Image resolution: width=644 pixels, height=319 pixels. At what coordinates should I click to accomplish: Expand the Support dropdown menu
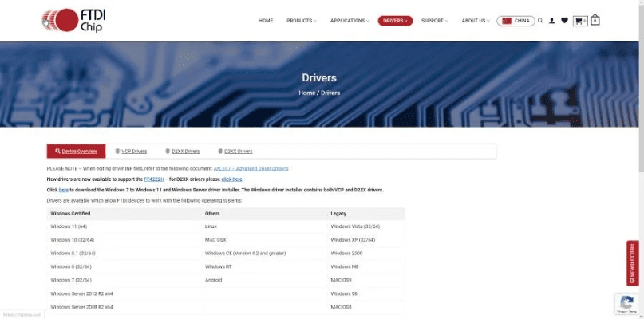434,21
